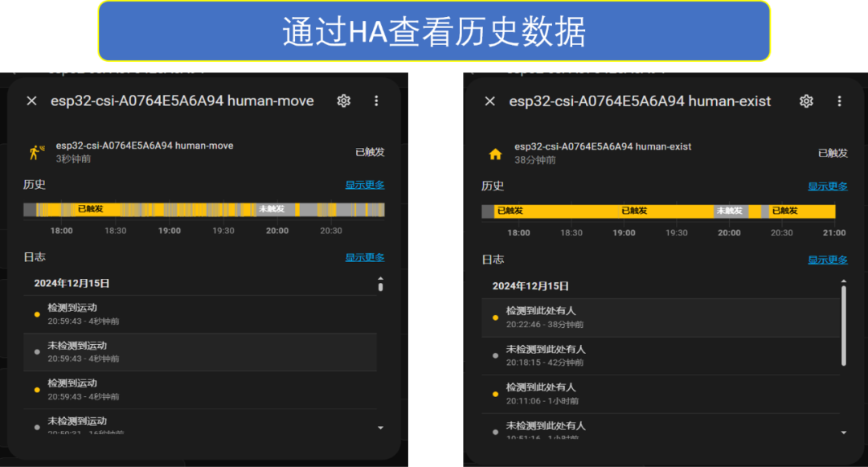Click the human-move log scrollbar thumb

click(x=380, y=287)
